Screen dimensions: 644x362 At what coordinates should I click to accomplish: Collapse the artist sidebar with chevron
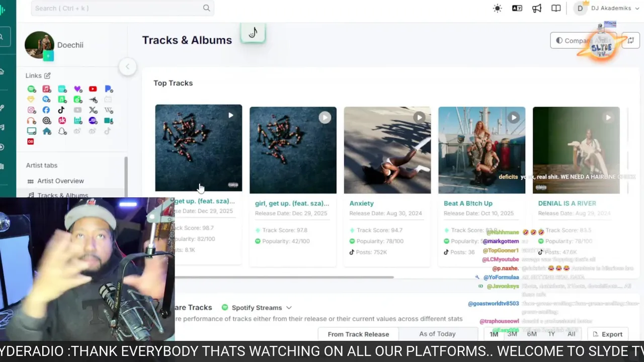127,67
